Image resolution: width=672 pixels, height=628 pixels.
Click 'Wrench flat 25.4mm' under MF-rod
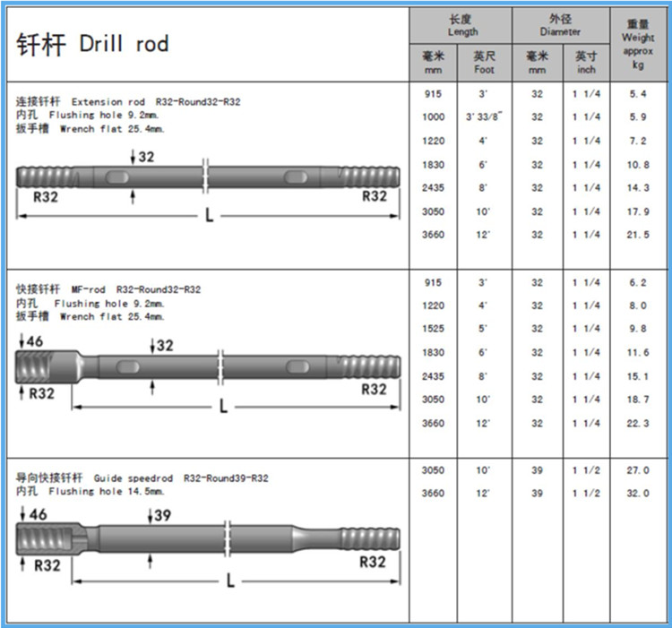112,316
